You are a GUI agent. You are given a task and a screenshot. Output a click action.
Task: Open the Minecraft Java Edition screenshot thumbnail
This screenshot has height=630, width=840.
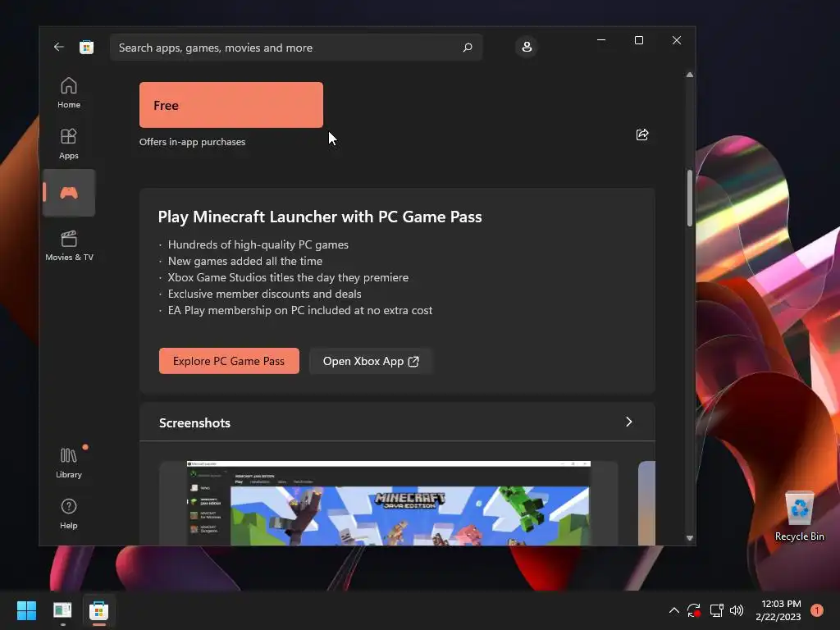coord(388,503)
